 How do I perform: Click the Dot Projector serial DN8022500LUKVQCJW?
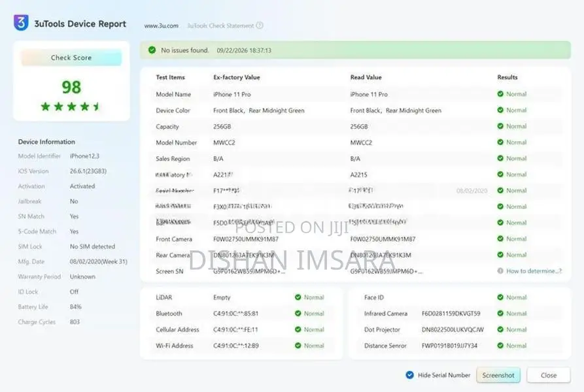[453, 329]
